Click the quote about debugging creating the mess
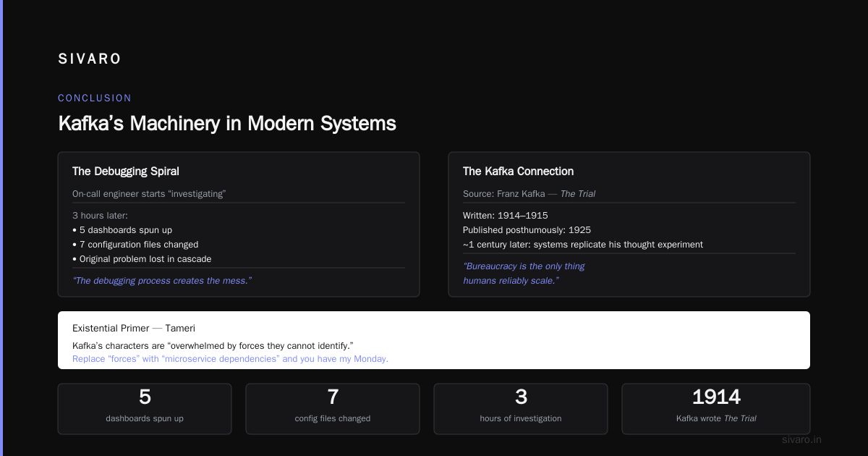868x456 pixels. pos(162,280)
